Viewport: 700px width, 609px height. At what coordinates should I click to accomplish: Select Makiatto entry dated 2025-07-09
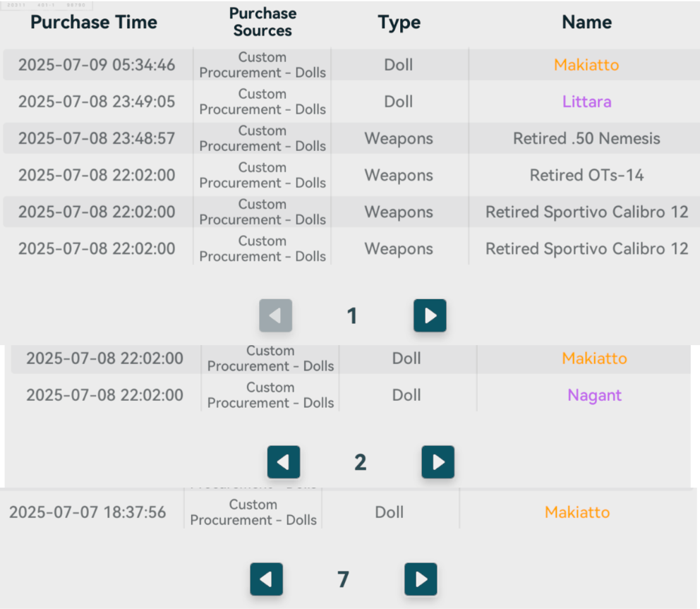586,65
